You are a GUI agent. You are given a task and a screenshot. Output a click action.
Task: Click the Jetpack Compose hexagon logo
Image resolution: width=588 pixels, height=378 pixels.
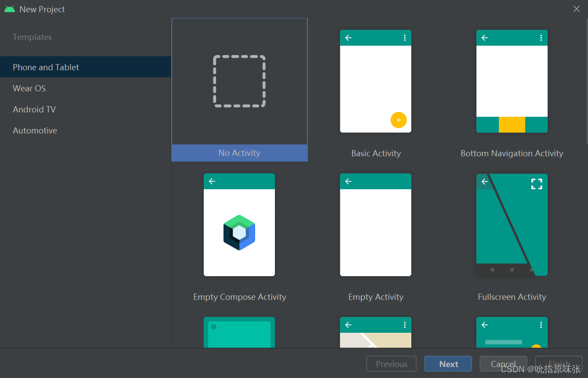[239, 233]
